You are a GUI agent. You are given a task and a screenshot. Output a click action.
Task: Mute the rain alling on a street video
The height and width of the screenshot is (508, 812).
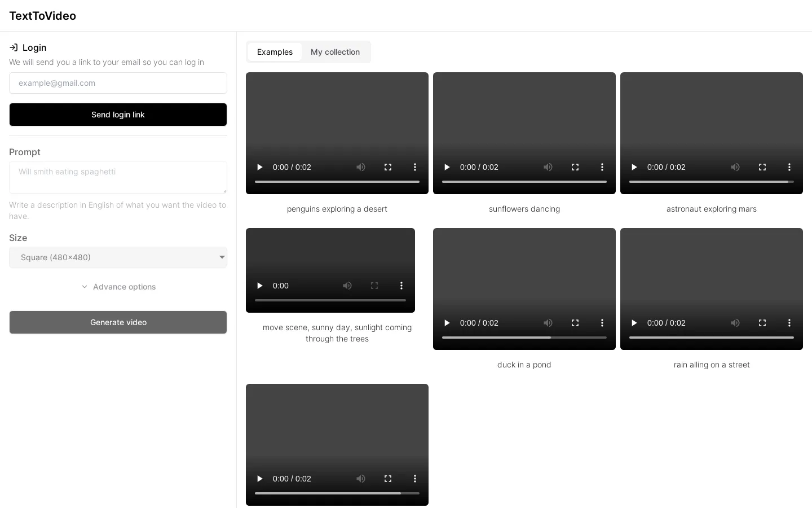click(x=735, y=323)
